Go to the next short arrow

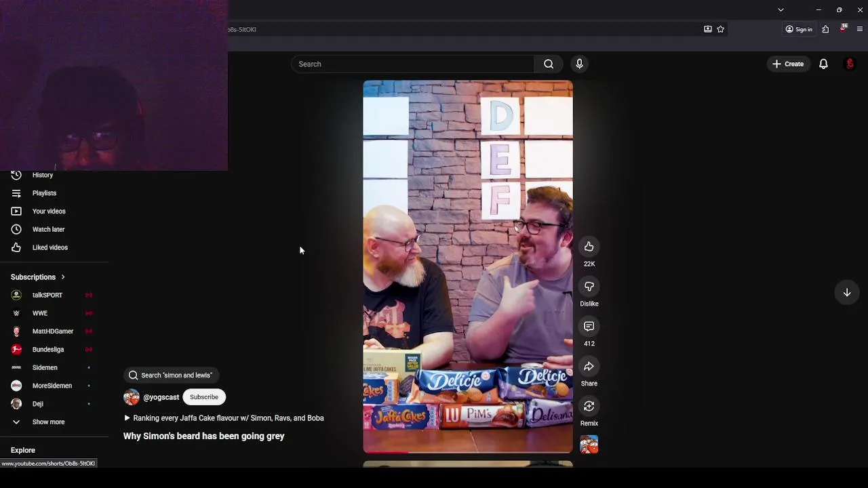847,293
